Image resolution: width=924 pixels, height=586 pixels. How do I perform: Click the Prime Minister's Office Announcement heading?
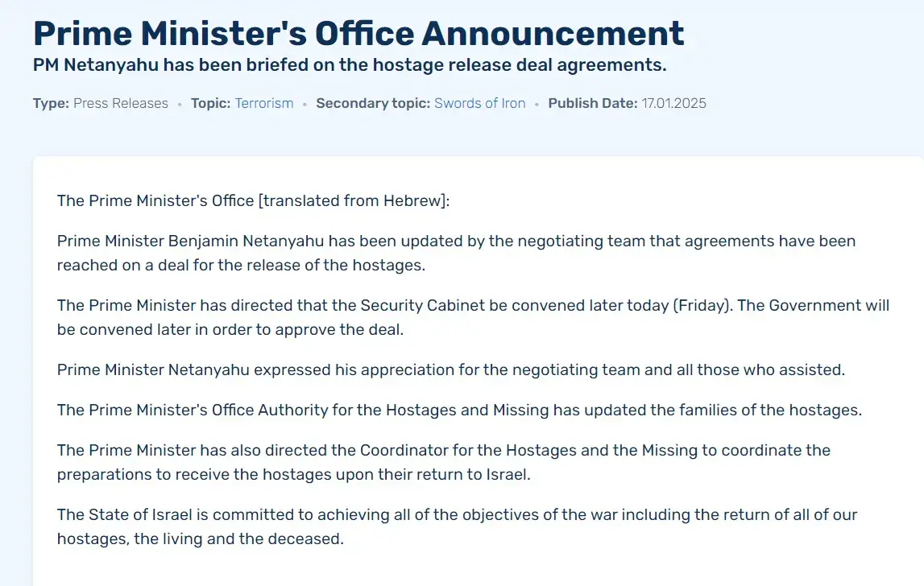click(358, 34)
